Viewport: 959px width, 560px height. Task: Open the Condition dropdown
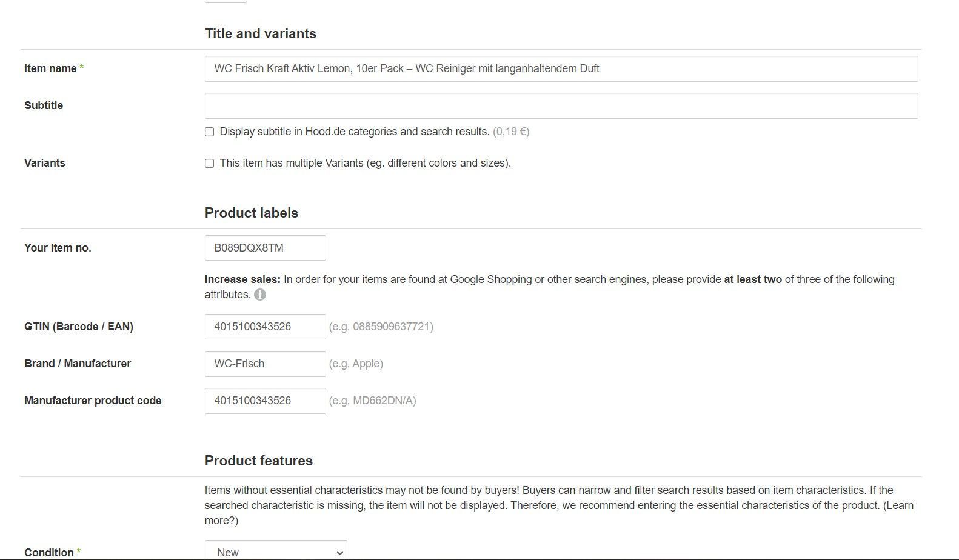pos(276,552)
